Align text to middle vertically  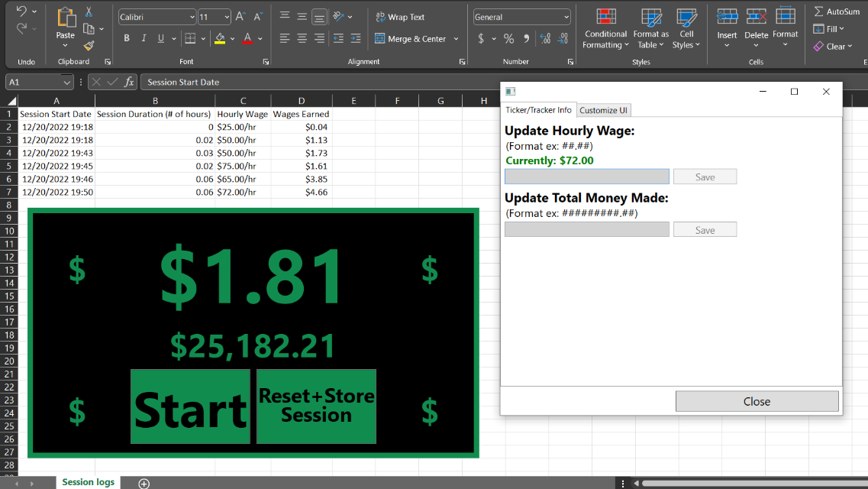(302, 16)
